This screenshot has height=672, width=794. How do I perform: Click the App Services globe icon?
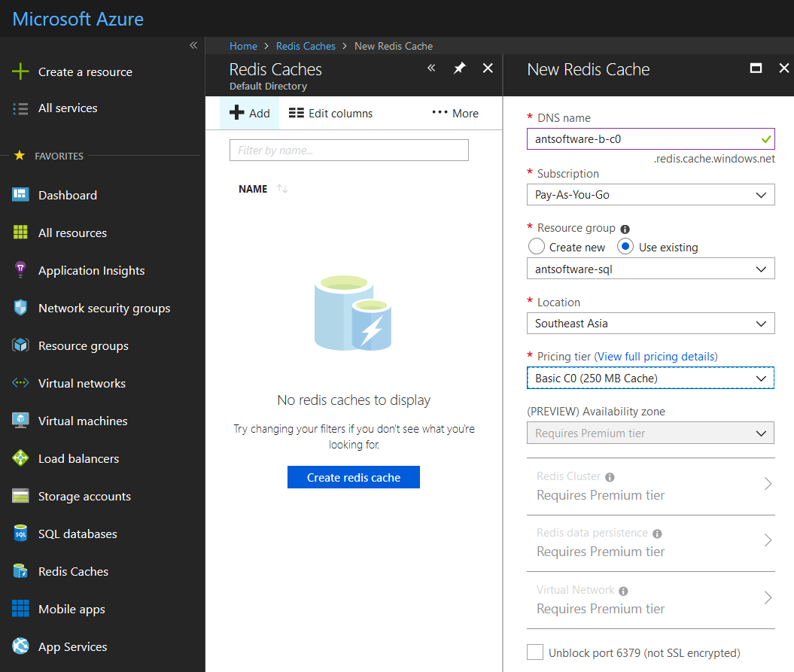(20, 646)
